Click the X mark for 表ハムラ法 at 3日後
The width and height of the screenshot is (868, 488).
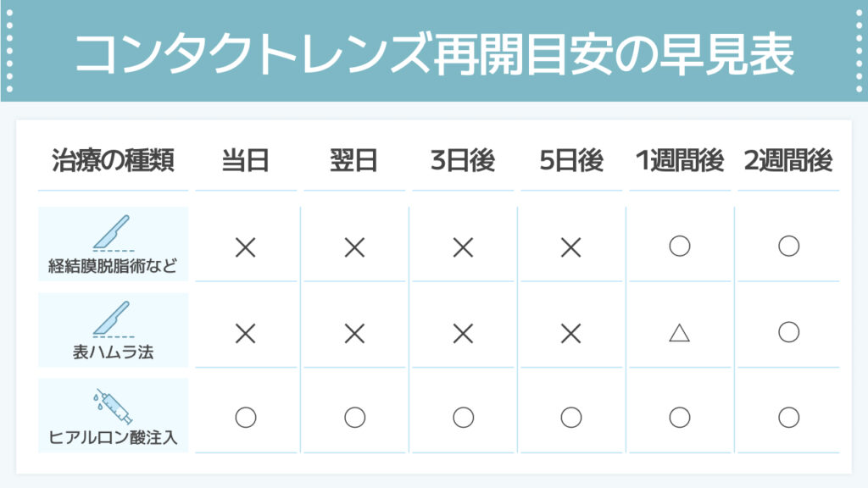click(x=463, y=334)
